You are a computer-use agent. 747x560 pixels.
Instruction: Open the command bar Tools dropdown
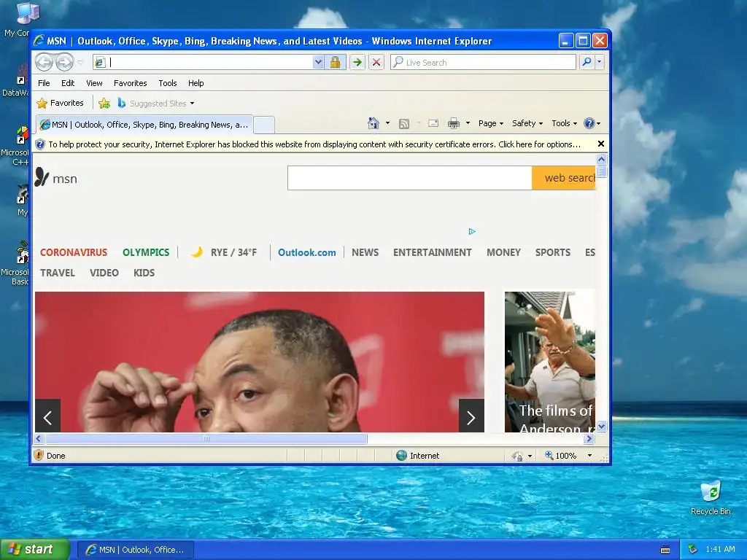click(x=564, y=123)
